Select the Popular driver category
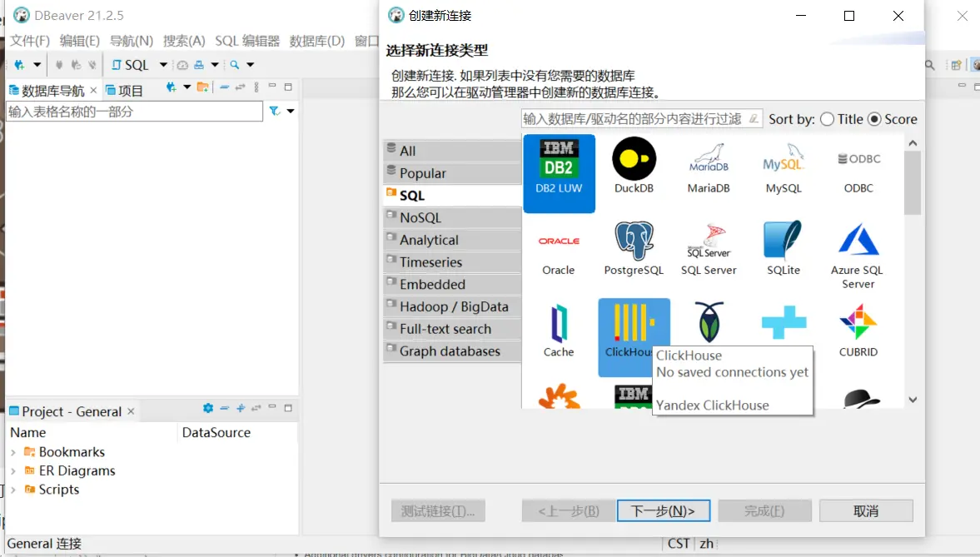Image resolution: width=980 pixels, height=557 pixels. (x=452, y=173)
